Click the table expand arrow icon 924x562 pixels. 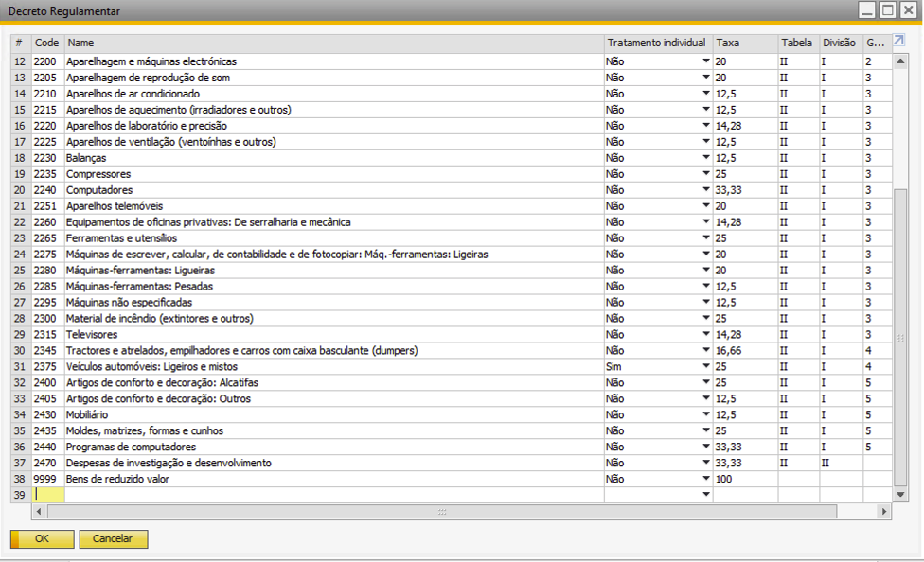click(x=899, y=43)
